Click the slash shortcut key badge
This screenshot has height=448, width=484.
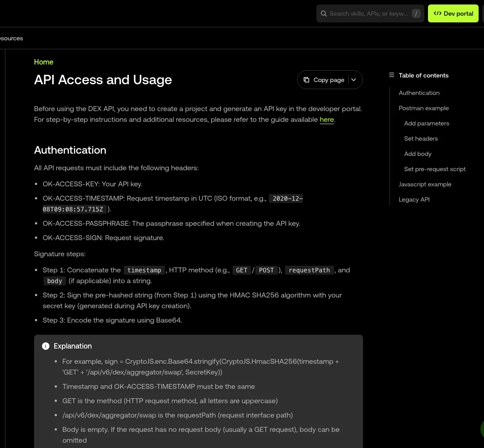[x=416, y=13]
